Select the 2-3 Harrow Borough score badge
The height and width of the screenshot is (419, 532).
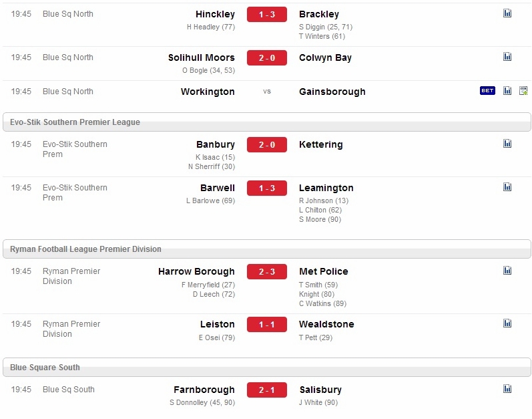tap(267, 271)
